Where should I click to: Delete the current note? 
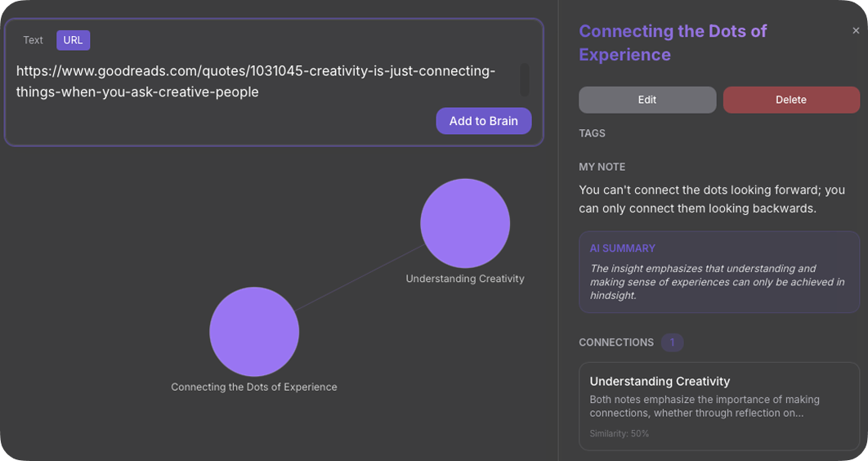click(791, 100)
